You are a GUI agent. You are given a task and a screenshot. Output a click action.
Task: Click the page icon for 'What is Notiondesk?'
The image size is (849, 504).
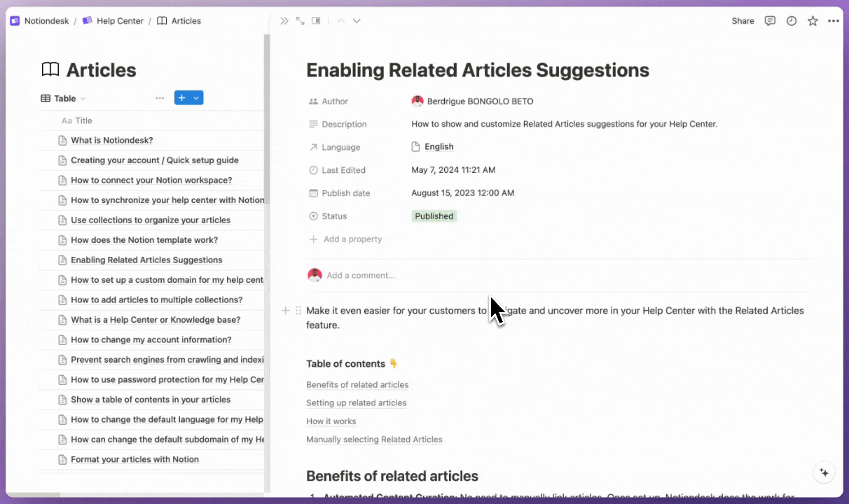[x=63, y=140]
